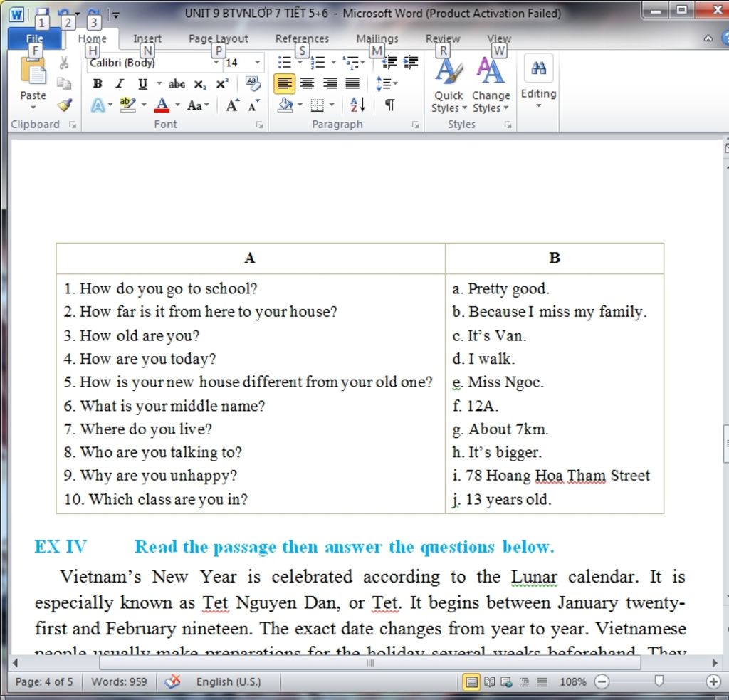Switch to Web Layout view

click(x=506, y=682)
